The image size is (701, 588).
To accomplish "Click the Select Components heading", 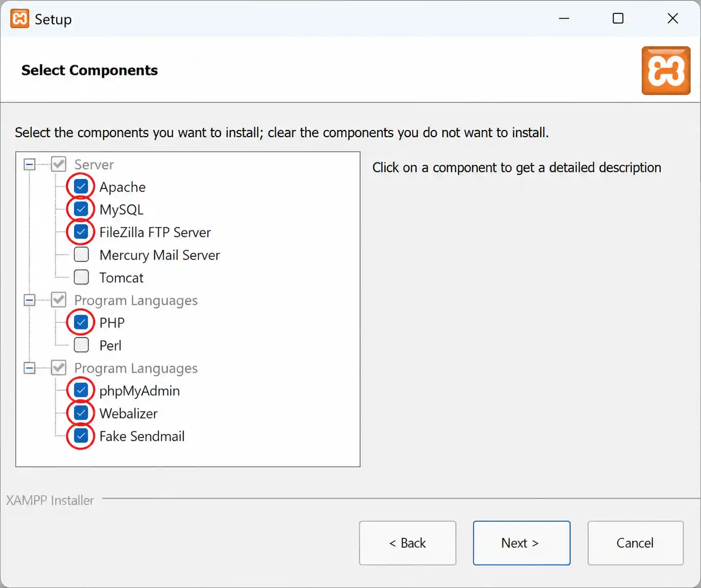I will click(x=90, y=70).
